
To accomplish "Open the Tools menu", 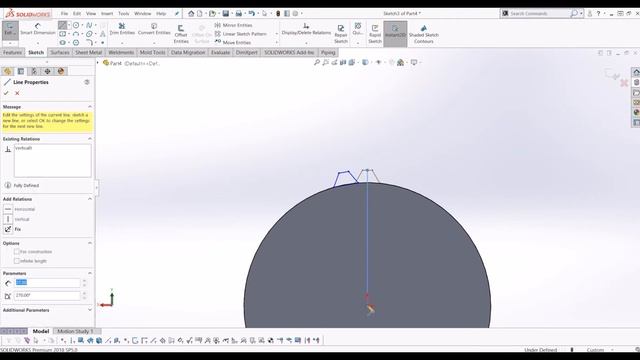I will (x=124, y=13).
